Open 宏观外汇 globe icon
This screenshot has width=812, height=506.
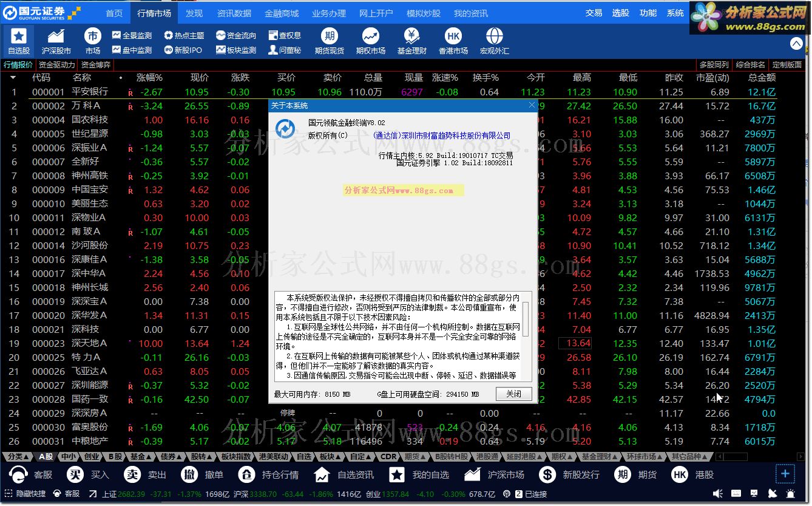coord(495,36)
